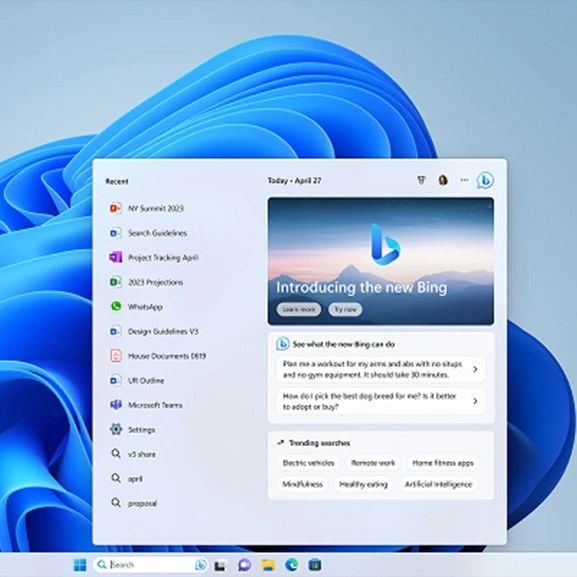Click the Bing icon next to See what the new Bing can do
The image size is (577, 577).
pyautogui.click(x=283, y=344)
